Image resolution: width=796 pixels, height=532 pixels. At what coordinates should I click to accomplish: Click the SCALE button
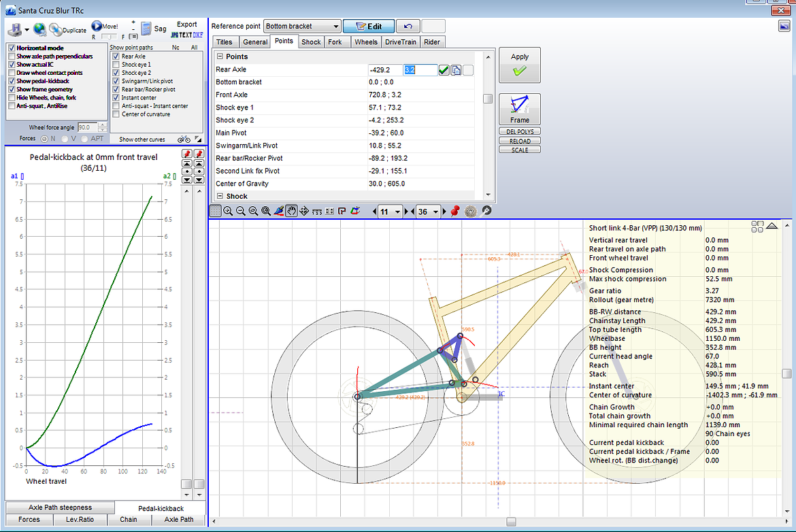(x=519, y=150)
